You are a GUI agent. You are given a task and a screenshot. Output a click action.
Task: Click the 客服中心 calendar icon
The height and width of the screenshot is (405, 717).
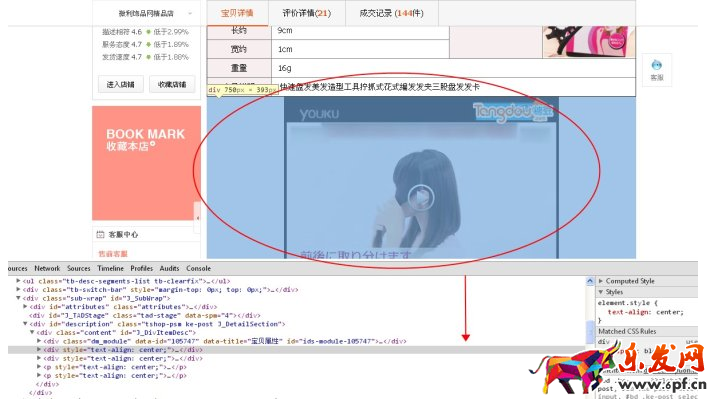(x=101, y=234)
